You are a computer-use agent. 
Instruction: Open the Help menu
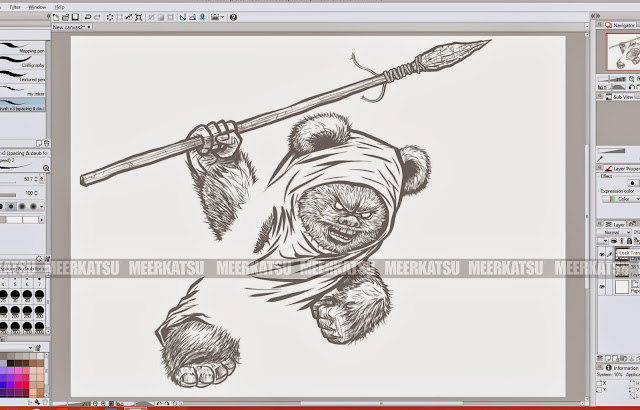point(60,7)
